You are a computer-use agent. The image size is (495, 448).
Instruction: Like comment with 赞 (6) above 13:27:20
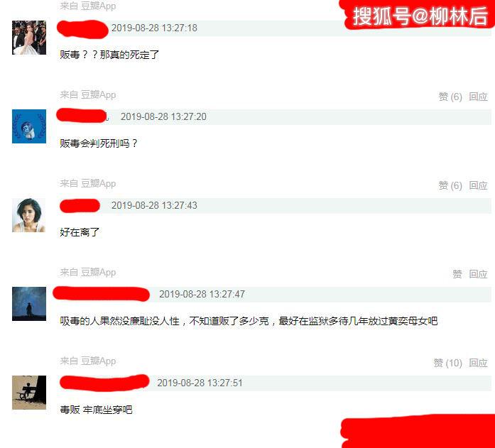(450, 97)
